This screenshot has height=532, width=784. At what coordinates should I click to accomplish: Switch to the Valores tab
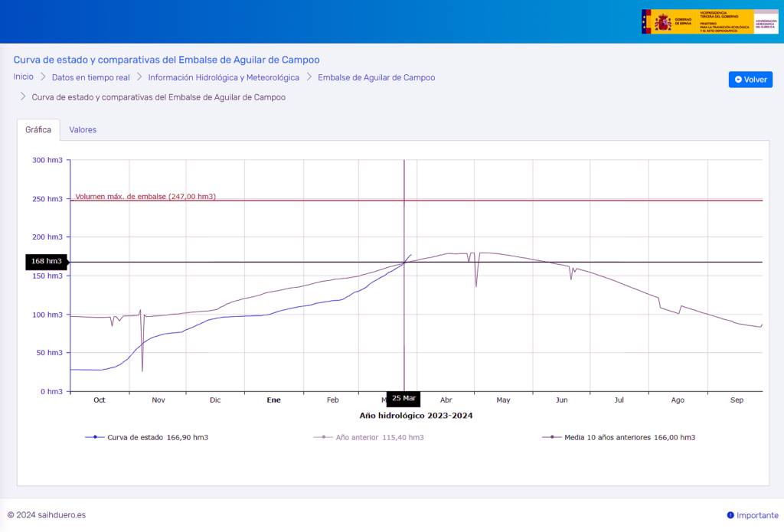click(x=83, y=130)
